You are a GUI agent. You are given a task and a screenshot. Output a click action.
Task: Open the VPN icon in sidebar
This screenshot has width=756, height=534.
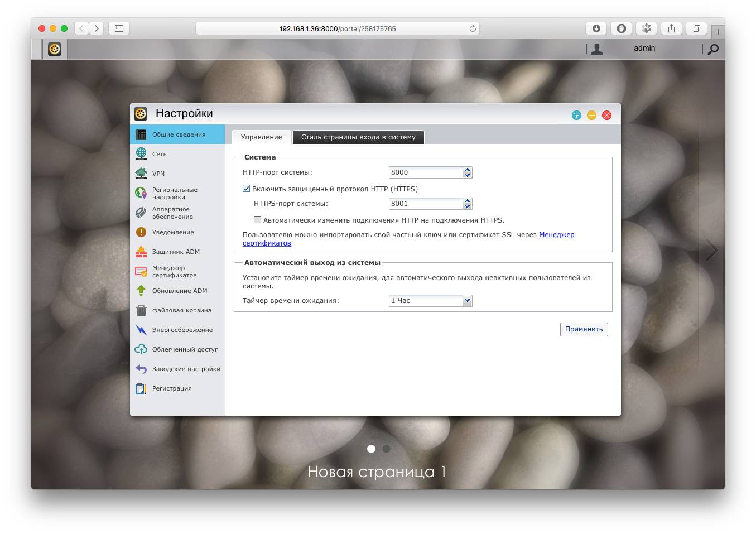click(141, 174)
